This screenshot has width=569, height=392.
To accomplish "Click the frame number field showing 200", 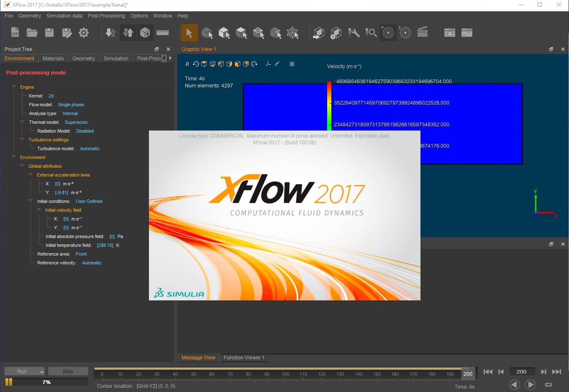I will pyautogui.click(x=521, y=372).
